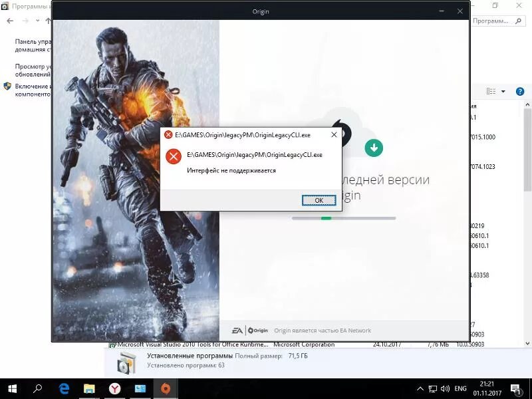Open the network icon in system tray
This screenshot has height=399, width=532.
(x=433, y=389)
